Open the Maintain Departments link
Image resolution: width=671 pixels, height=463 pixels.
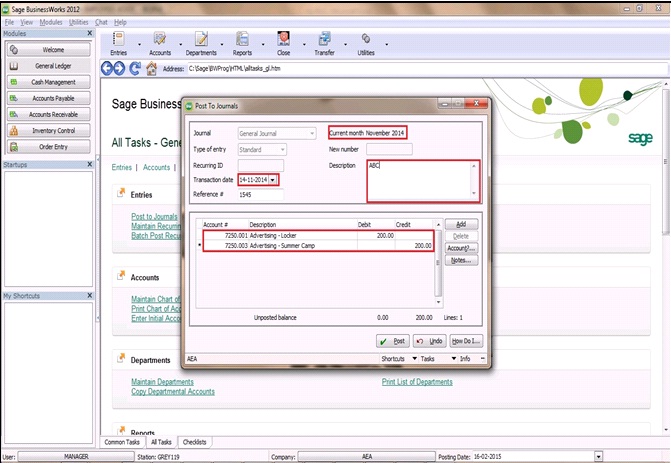[162, 382]
